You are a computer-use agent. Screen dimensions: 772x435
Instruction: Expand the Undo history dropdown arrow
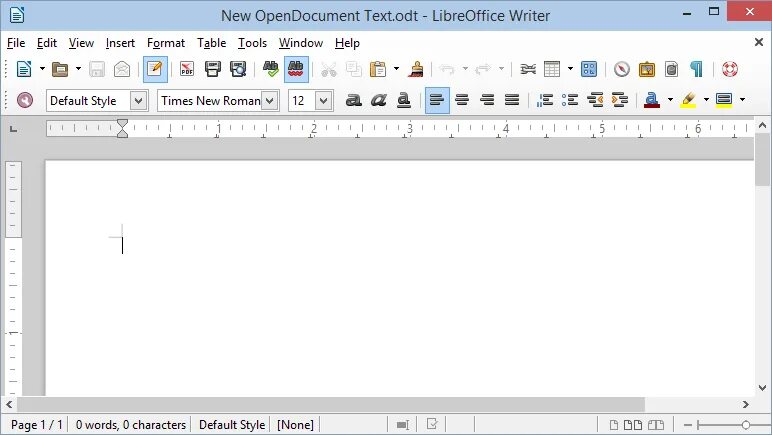click(465, 69)
